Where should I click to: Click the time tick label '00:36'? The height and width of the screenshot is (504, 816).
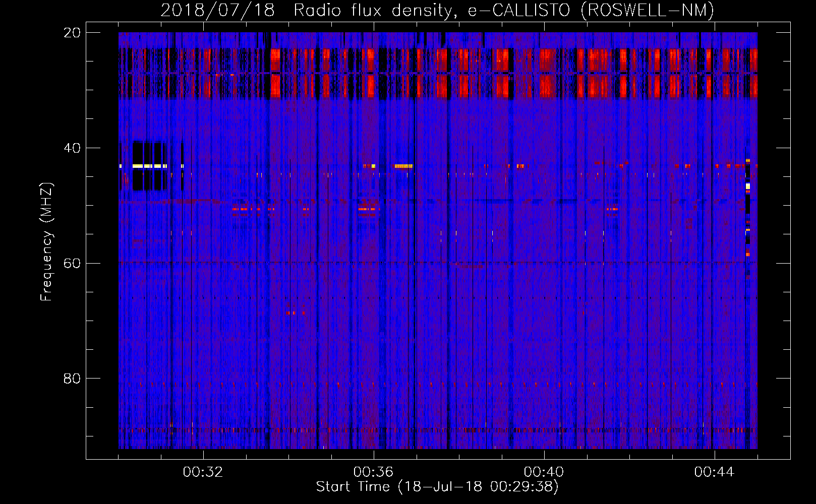point(373,472)
